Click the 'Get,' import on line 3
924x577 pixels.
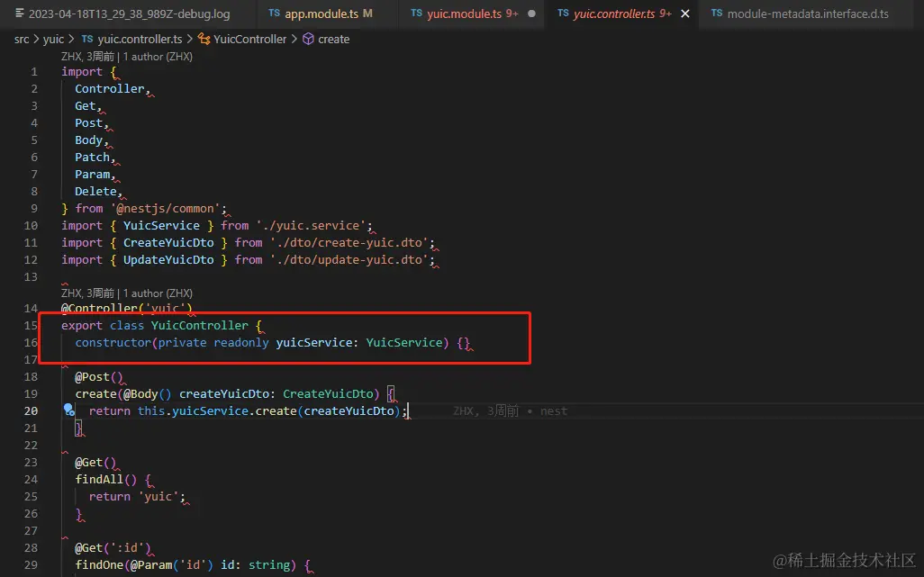pos(87,105)
